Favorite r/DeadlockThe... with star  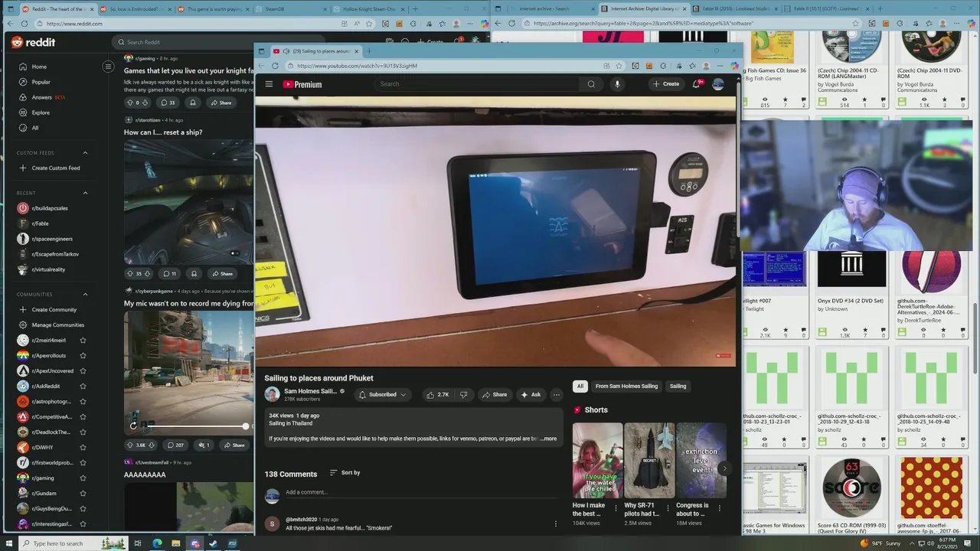[83, 432]
